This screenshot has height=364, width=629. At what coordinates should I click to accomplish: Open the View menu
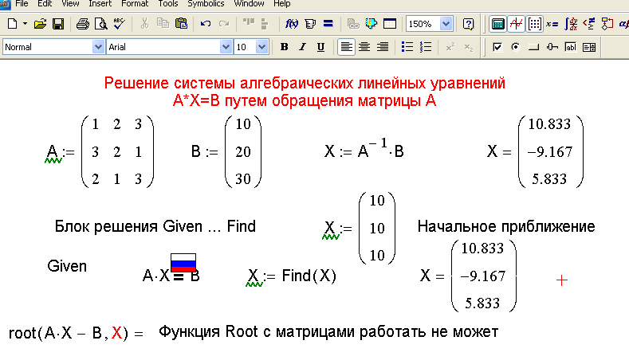click(x=70, y=4)
